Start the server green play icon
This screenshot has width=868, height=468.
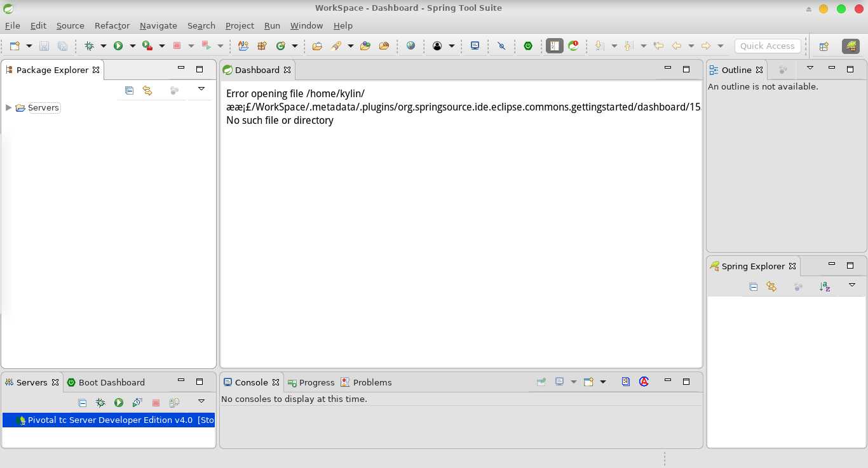point(119,403)
